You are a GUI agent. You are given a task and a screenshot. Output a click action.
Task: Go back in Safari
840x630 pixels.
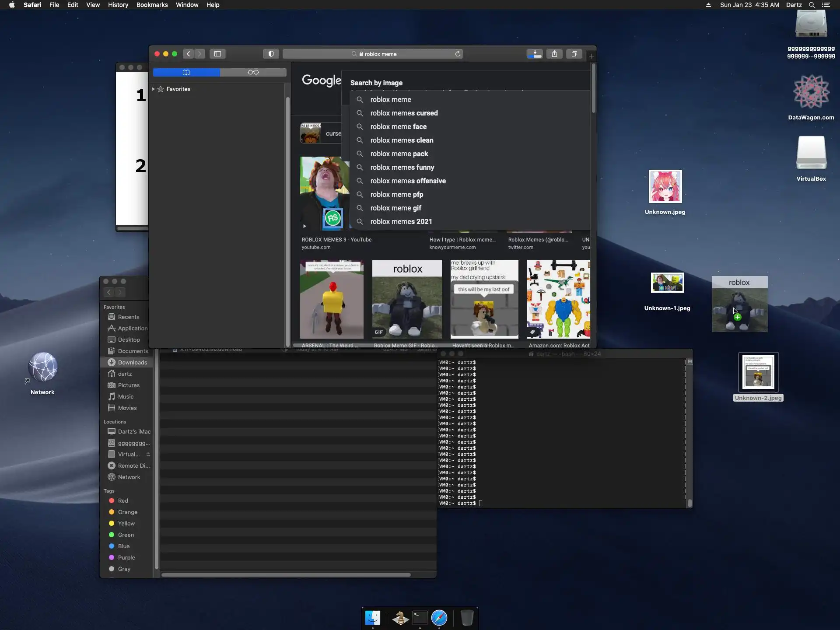[x=189, y=54]
